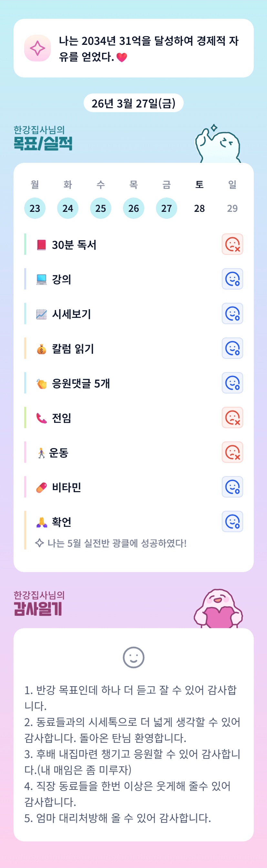Open the 확언 affirmation note text

click(117, 543)
